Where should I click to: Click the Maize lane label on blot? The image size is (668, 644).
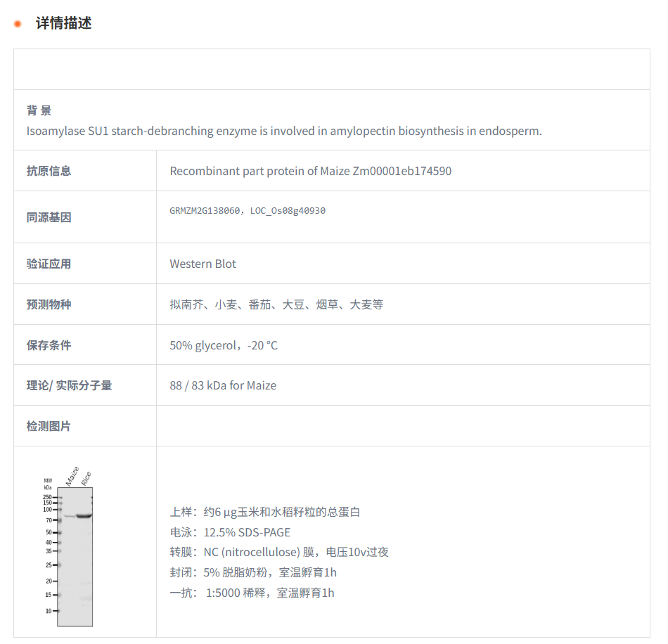pyautogui.click(x=72, y=476)
